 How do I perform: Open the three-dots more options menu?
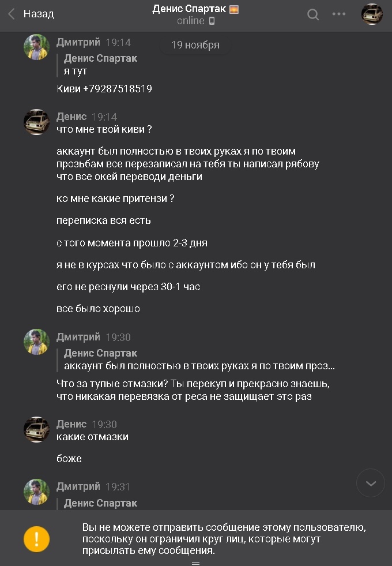point(340,14)
